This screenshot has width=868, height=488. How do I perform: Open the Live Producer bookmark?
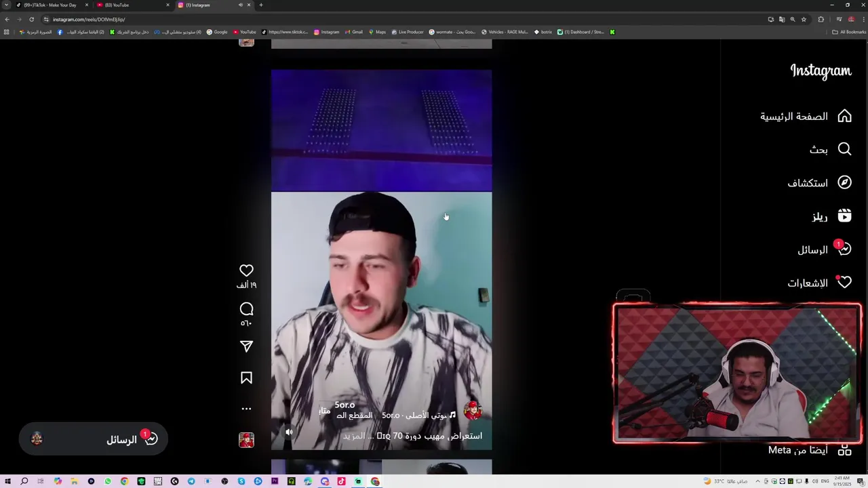point(408,32)
